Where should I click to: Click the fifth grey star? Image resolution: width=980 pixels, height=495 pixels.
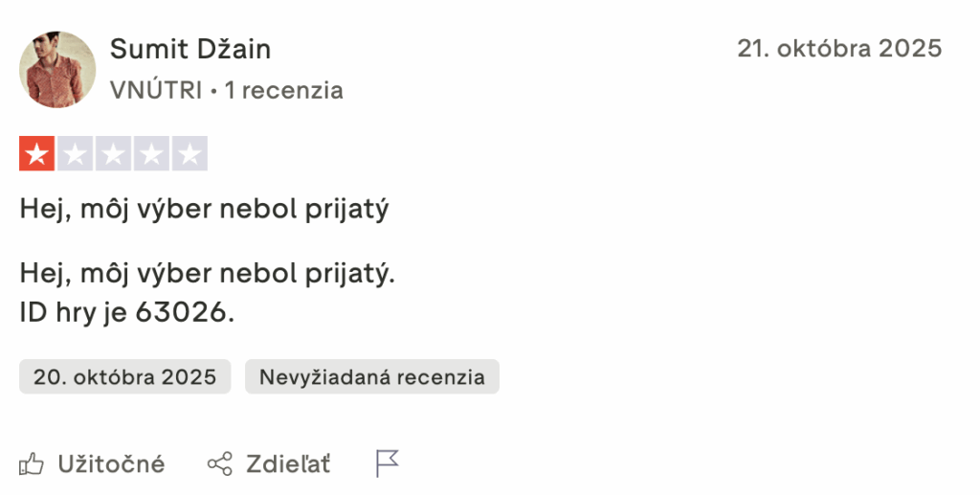[189, 153]
